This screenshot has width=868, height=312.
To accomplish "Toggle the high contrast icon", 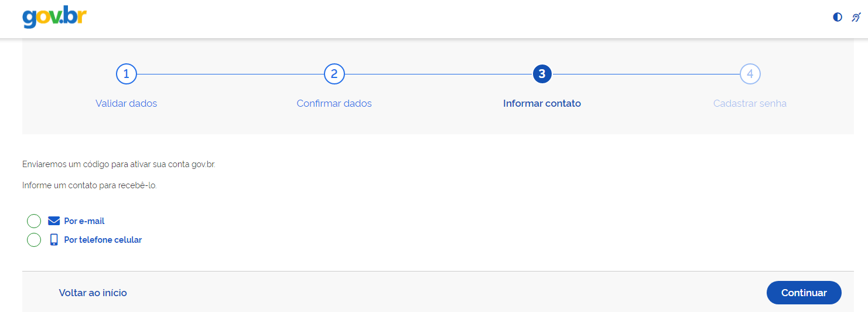I will (838, 18).
